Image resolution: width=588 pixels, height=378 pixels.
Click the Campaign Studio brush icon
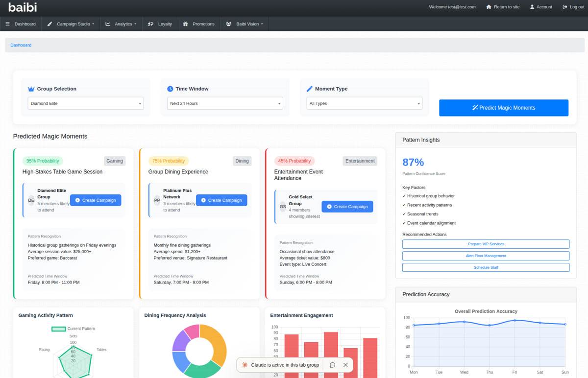point(50,24)
